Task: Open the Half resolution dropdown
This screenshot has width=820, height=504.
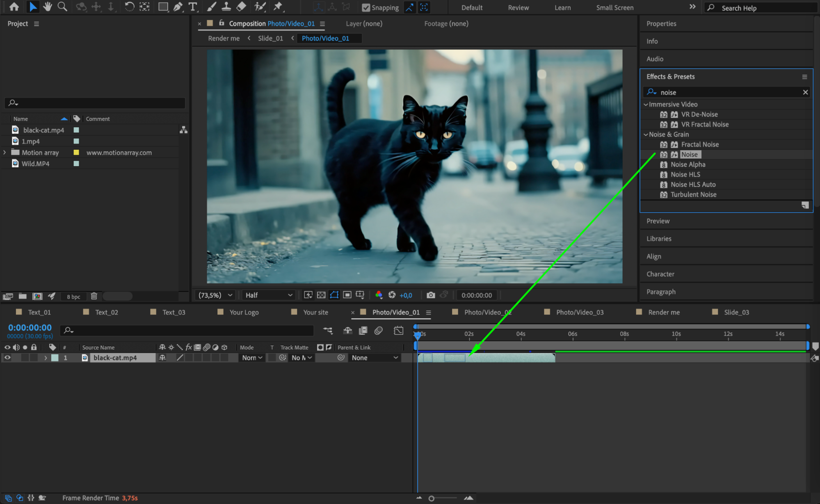Action: click(x=269, y=295)
